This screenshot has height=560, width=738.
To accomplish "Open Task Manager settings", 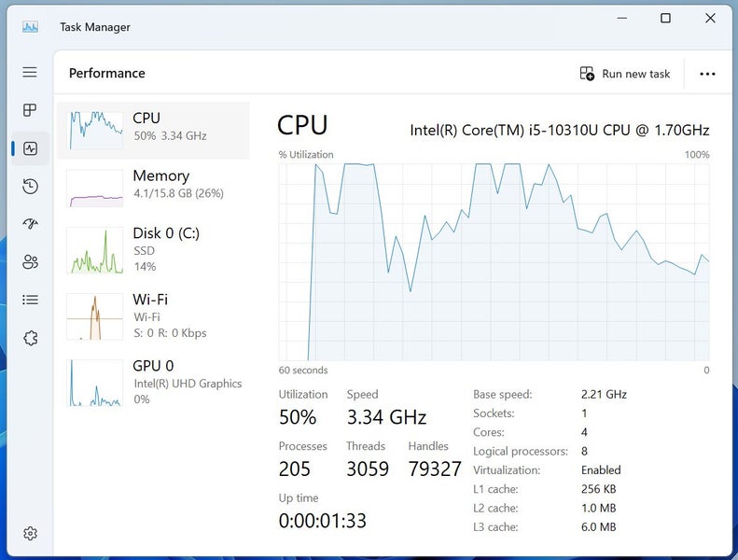I will [30, 533].
